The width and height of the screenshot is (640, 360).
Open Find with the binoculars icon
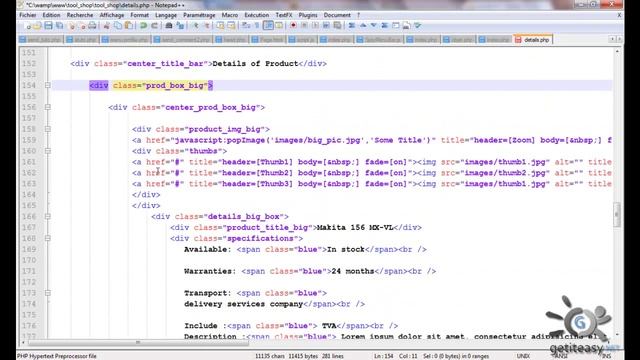tap(169, 26)
